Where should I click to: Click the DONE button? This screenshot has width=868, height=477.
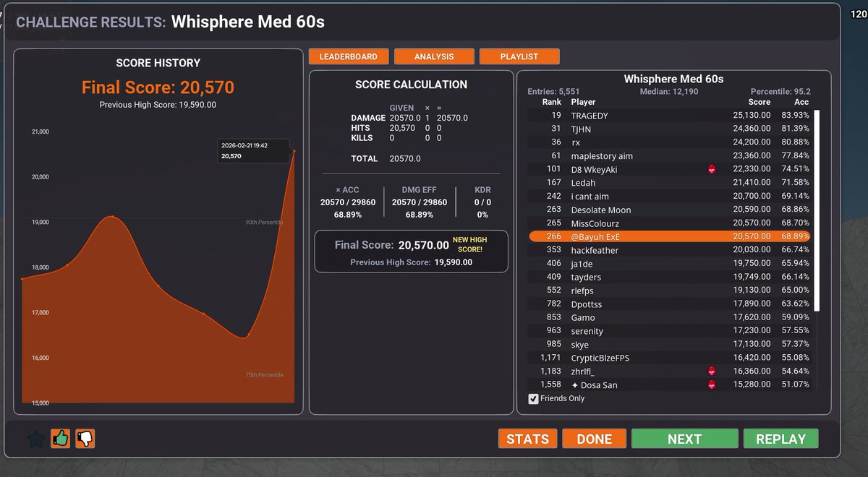(595, 439)
